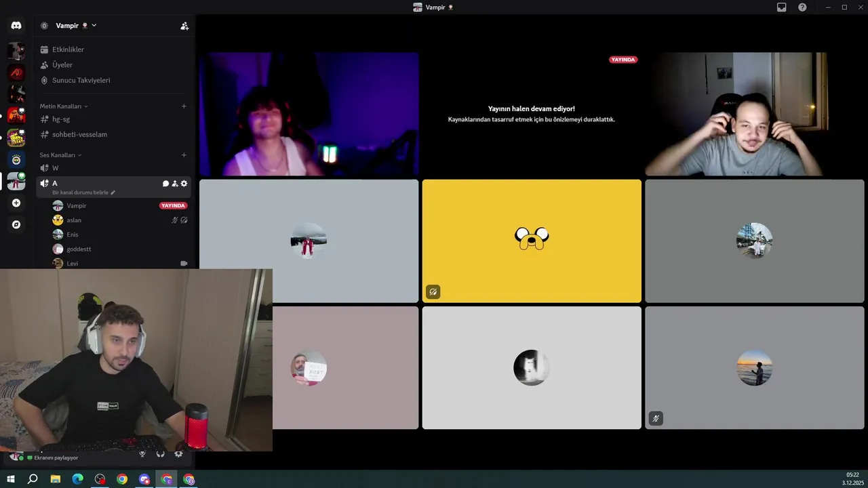Click Levi's camera icon
The image size is (868, 488).
point(184,263)
